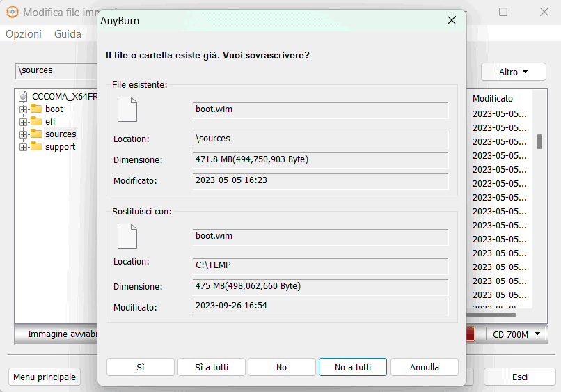Expand the support folder node
The width and height of the screenshot is (561, 392).
point(23,147)
